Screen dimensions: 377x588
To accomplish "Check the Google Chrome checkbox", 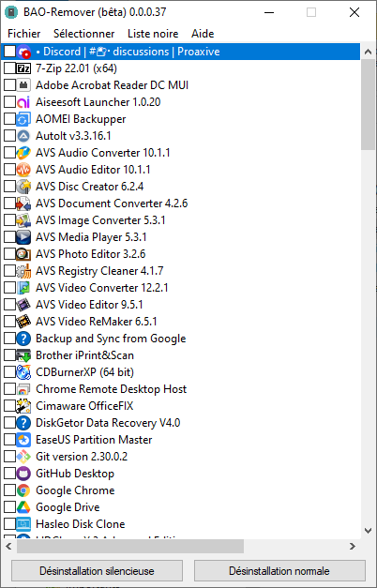I will [9, 490].
